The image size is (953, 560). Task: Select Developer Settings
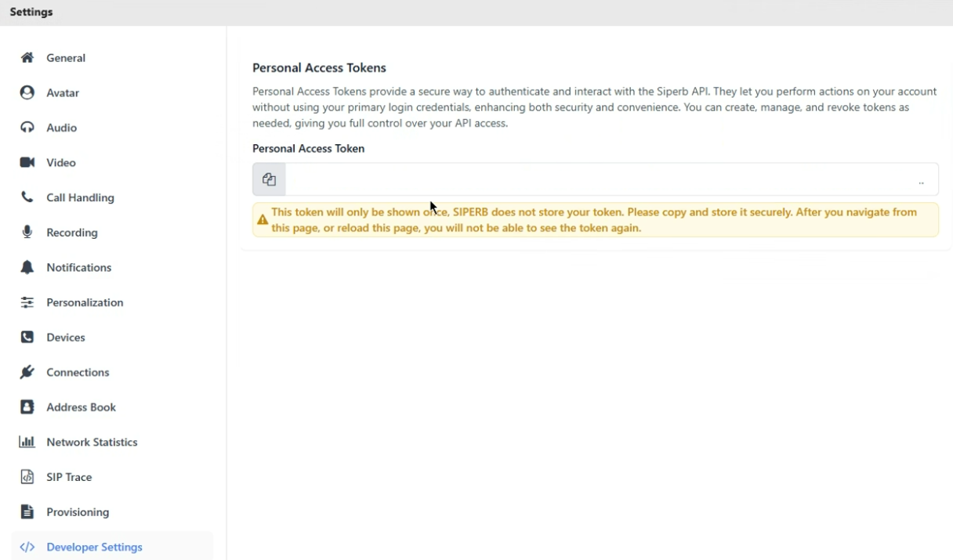(112, 547)
